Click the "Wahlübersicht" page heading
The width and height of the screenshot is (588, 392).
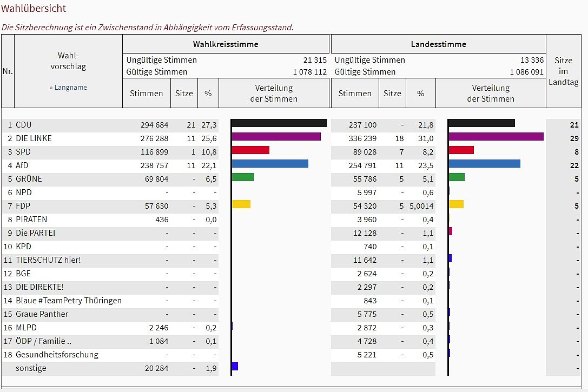point(34,9)
